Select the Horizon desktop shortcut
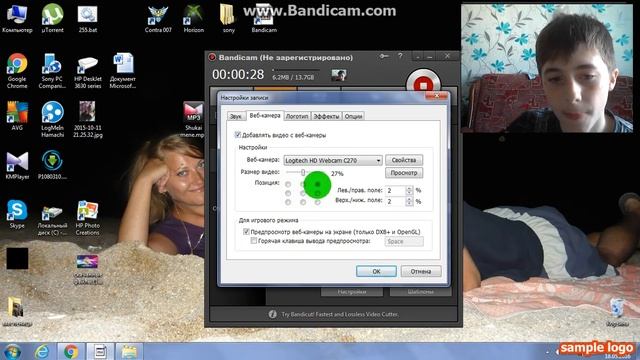640x360 pixels. (x=193, y=18)
